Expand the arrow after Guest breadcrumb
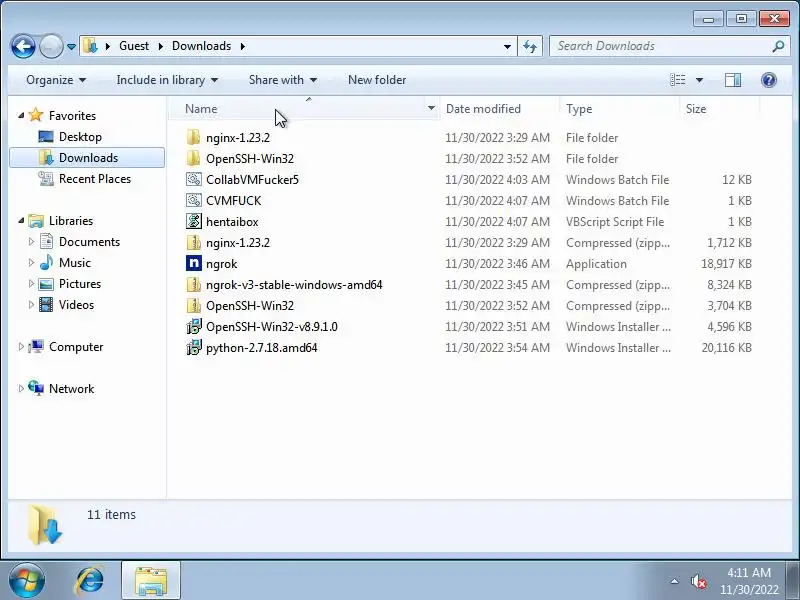The height and width of the screenshot is (600, 800). coord(161,46)
